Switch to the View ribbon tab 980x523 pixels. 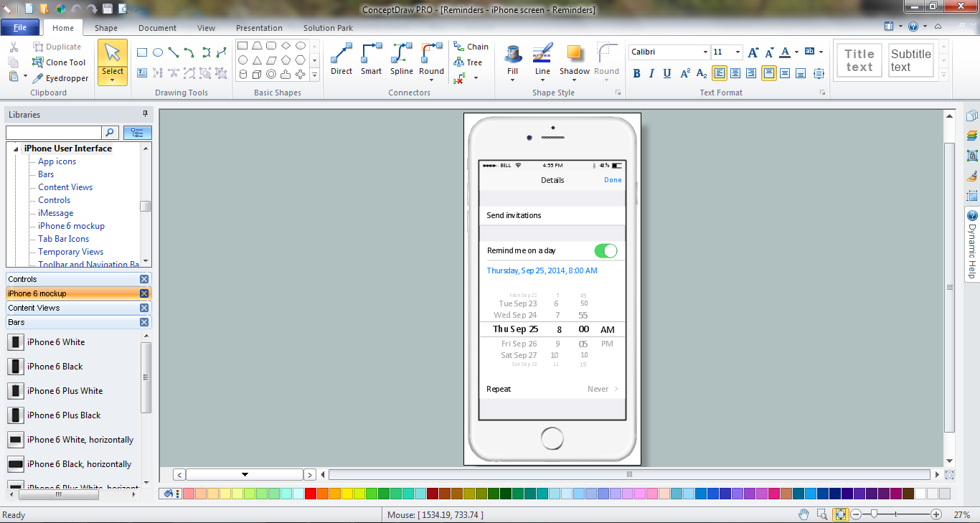[206, 28]
